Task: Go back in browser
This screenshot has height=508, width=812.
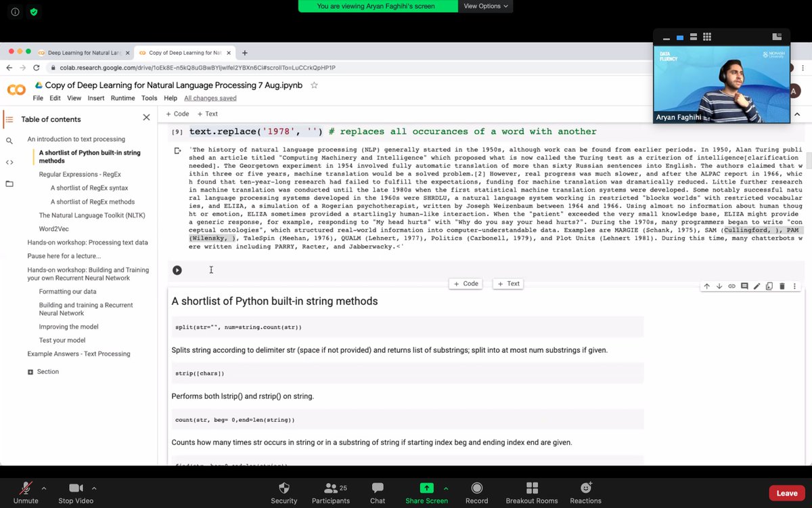Action: click(9, 68)
